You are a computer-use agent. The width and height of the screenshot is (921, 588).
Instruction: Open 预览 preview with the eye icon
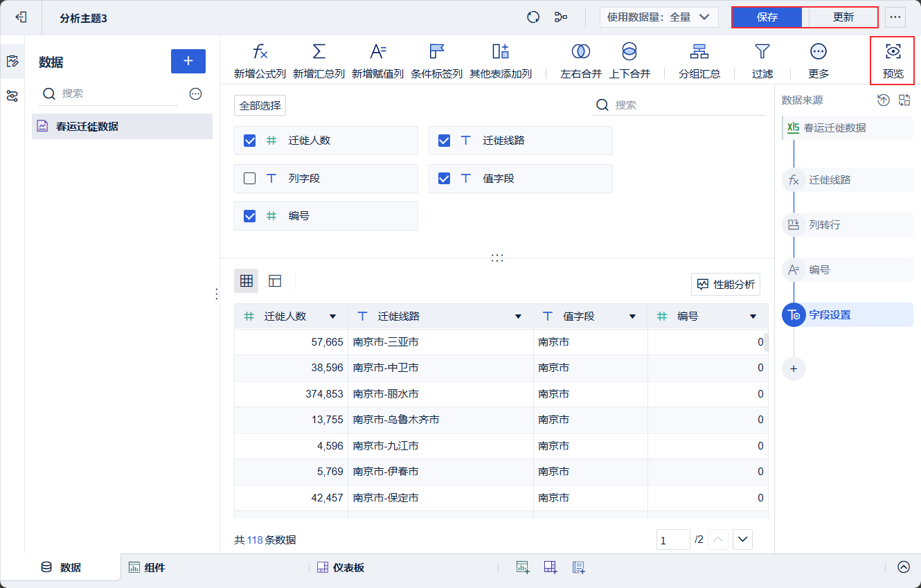[x=893, y=52]
